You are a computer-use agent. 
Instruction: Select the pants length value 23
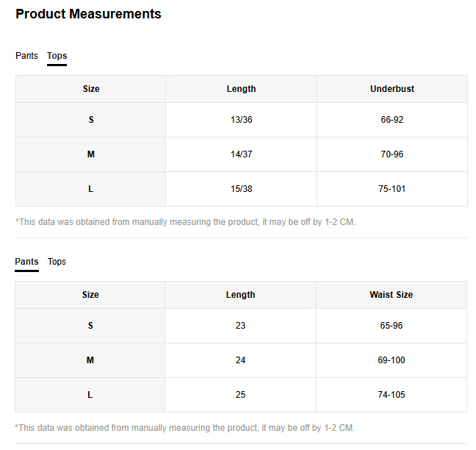click(x=240, y=326)
